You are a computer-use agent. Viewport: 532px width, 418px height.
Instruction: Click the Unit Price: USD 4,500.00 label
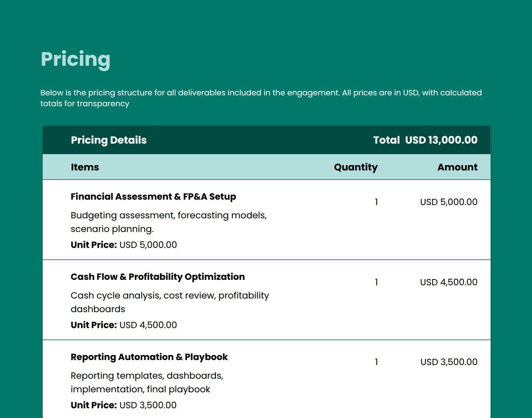click(x=123, y=325)
